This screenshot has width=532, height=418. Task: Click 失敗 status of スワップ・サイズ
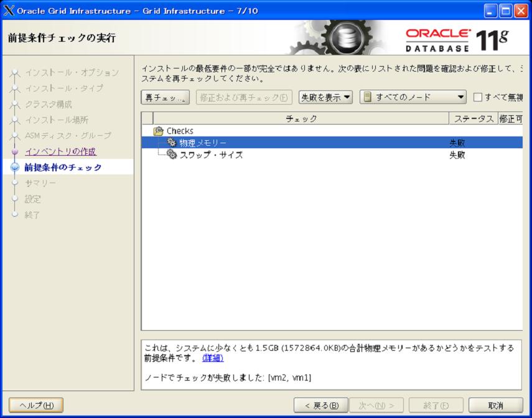point(457,155)
